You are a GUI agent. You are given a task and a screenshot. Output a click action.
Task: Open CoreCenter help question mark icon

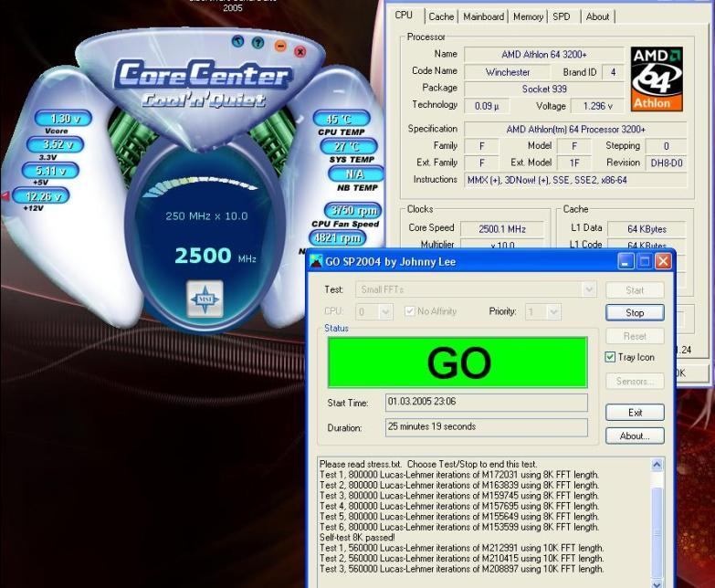pos(258,43)
